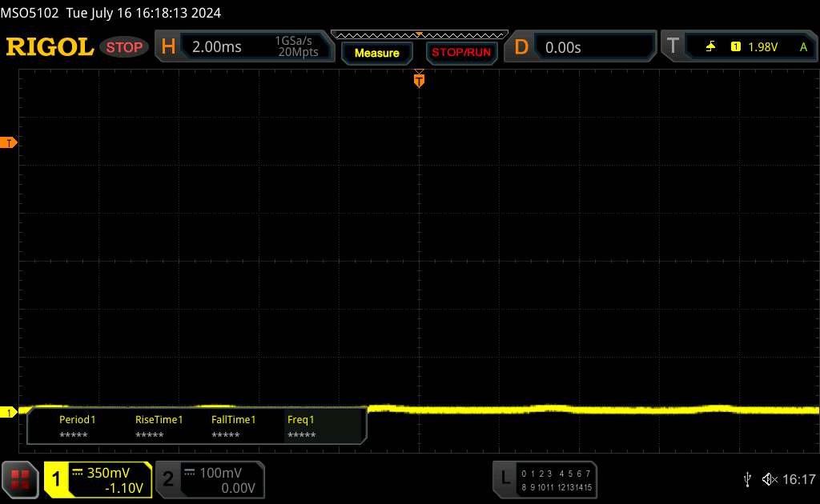
Task: Click the date and time stamp header
Action: (x=143, y=13)
